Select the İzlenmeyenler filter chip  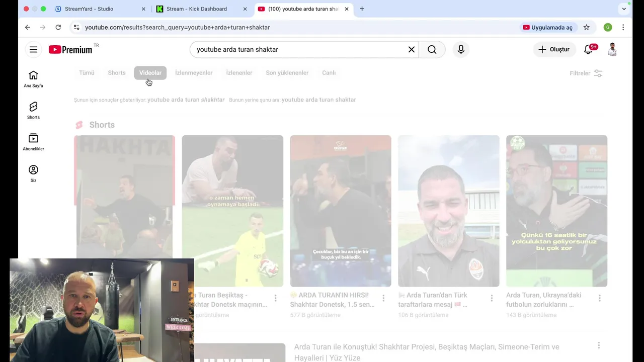[x=194, y=73]
